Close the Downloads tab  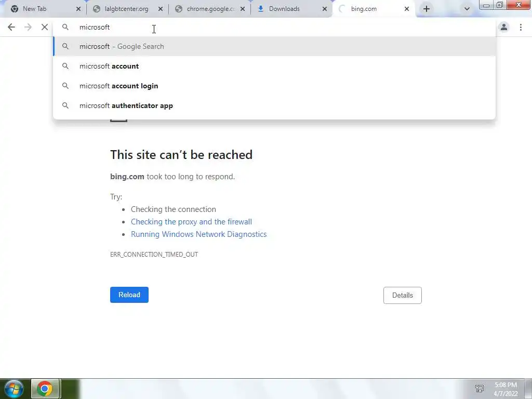(x=325, y=9)
